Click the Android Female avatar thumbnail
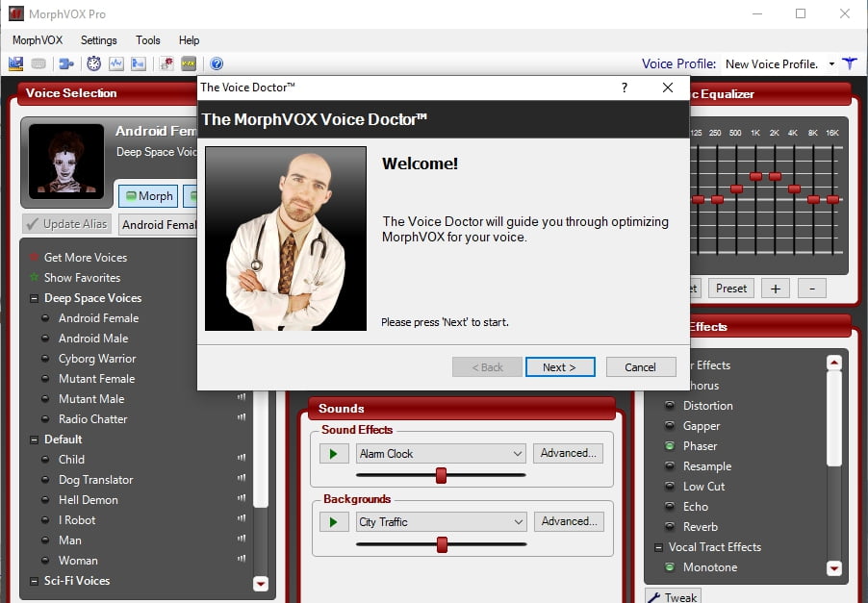Viewport: 868px width, 603px height. pyautogui.click(x=65, y=162)
